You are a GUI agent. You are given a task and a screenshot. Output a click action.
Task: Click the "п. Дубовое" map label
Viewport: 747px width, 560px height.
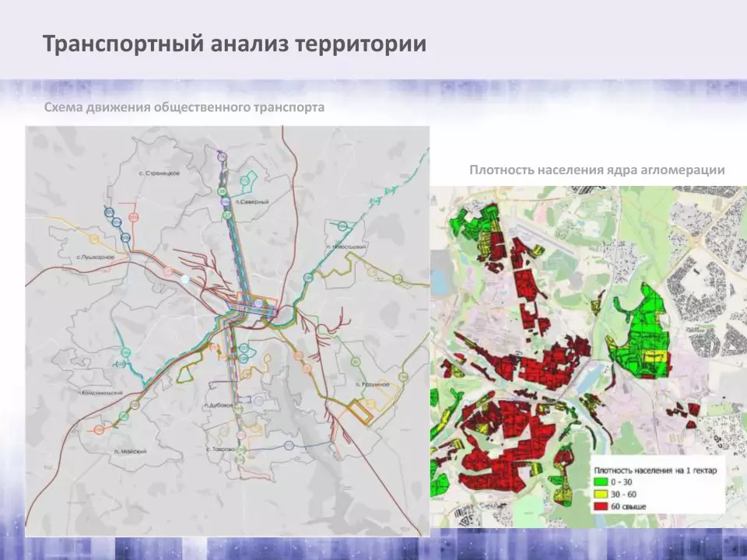(219, 405)
